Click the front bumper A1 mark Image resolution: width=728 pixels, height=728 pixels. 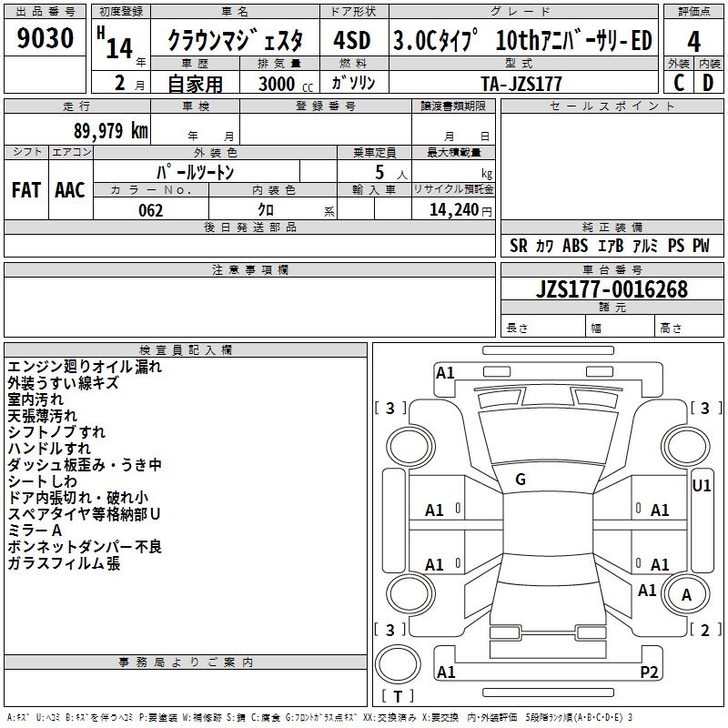(x=445, y=373)
